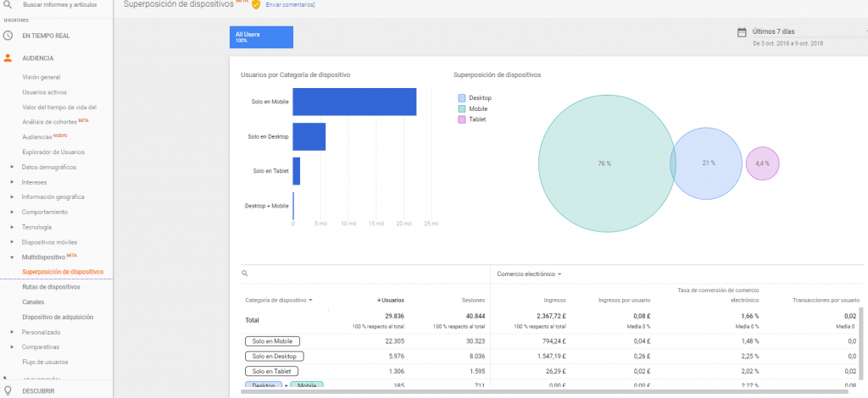Click the Mobile legend color swatch
Image resolution: width=868 pixels, height=398 pixels.
click(x=462, y=109)
